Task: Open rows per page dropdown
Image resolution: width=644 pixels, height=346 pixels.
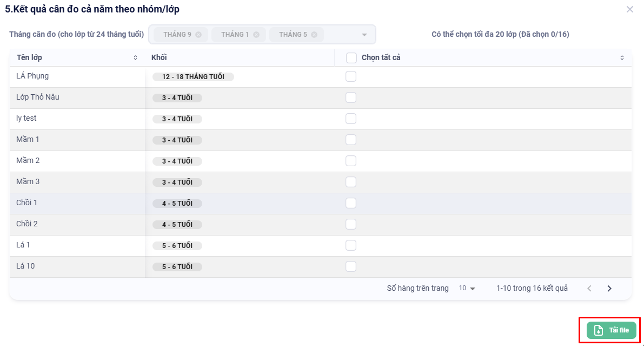Action: pos(467,289)
